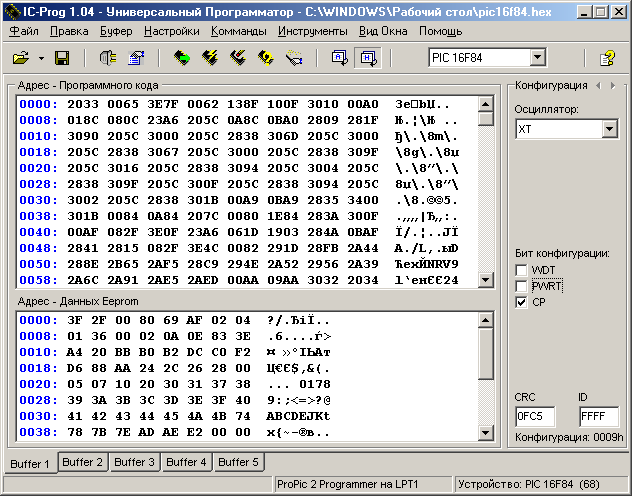Click the CRC field showing 0FC5
Viewport: 632px width, 496px height.
(535, 416)
